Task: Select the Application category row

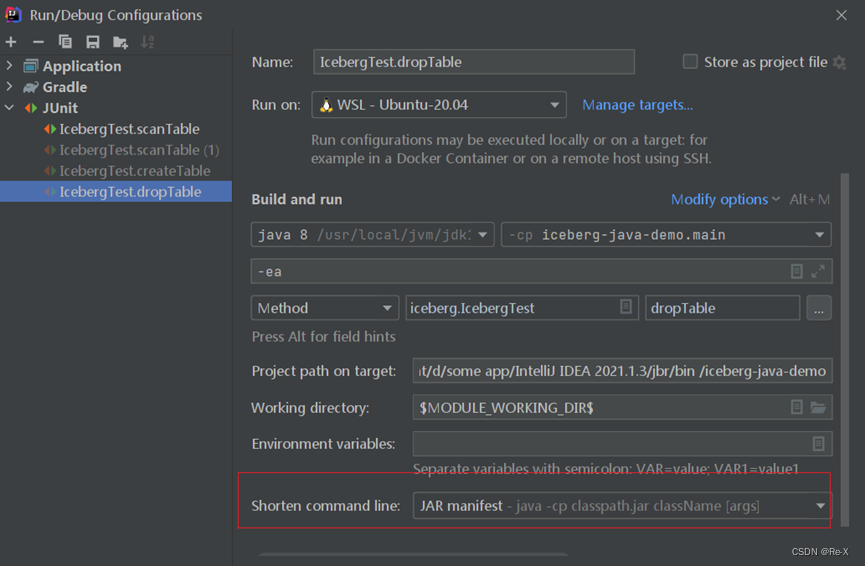Action: click(116, 66)
